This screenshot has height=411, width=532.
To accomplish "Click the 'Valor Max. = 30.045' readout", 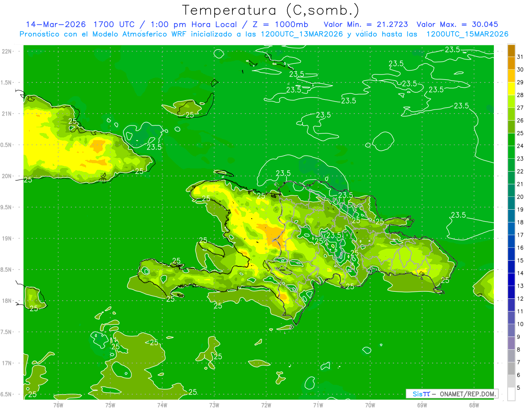I will coord(458,24).
